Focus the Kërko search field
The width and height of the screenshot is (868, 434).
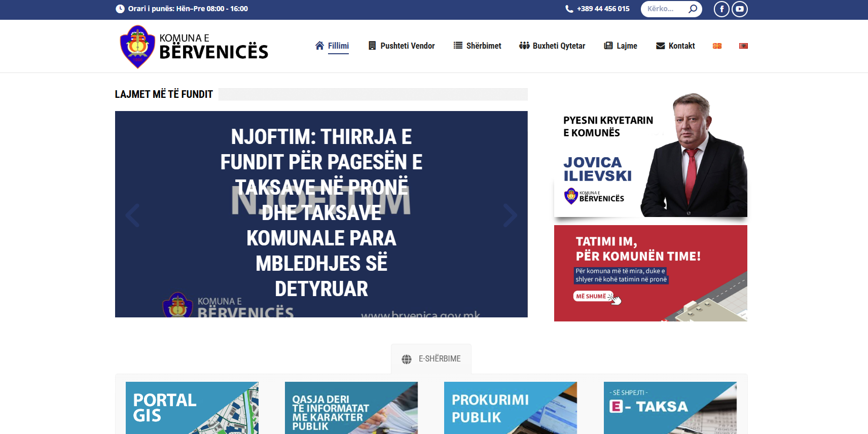(664, 9)
